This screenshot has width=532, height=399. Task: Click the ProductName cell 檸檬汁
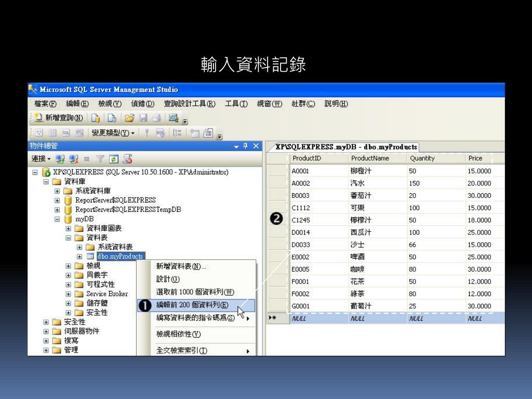(x=378, y=220)
